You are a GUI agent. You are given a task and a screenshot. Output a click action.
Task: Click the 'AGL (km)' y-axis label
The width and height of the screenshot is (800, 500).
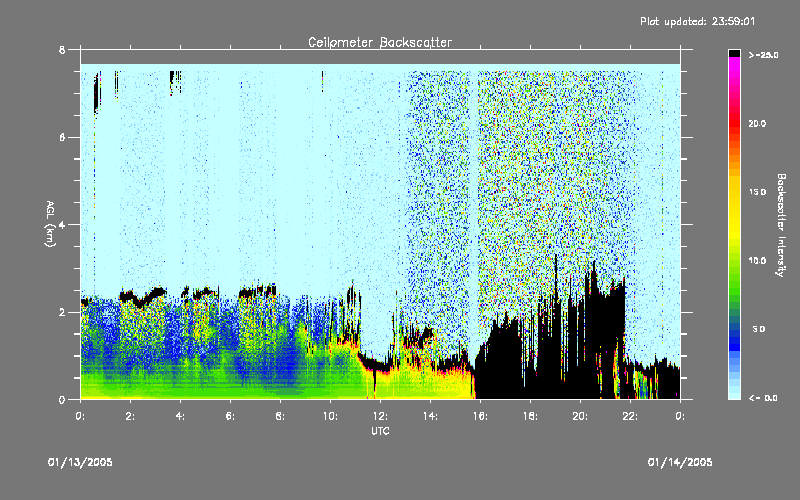click(x=50, y=224)
